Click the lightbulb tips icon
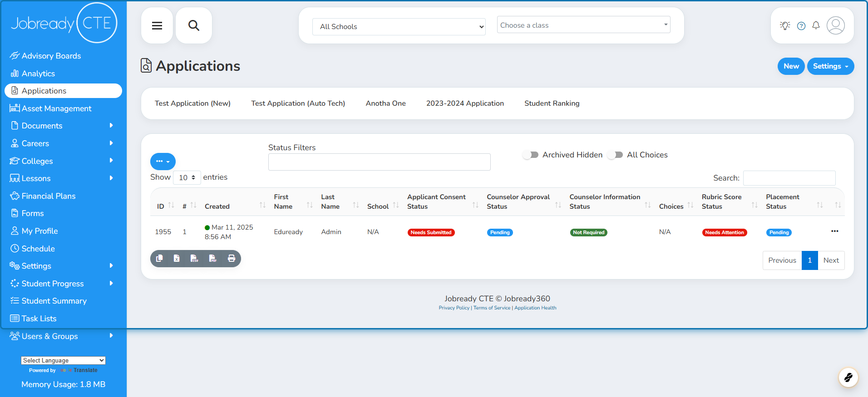 click(785, 26)
